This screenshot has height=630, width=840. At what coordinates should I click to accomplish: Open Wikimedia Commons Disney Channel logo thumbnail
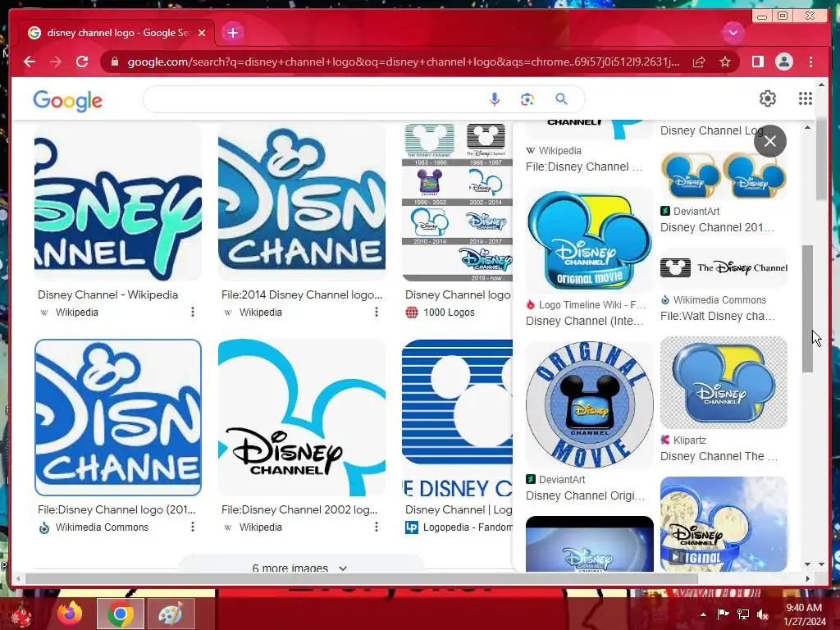pyautogui.click(x=118, y=418)
